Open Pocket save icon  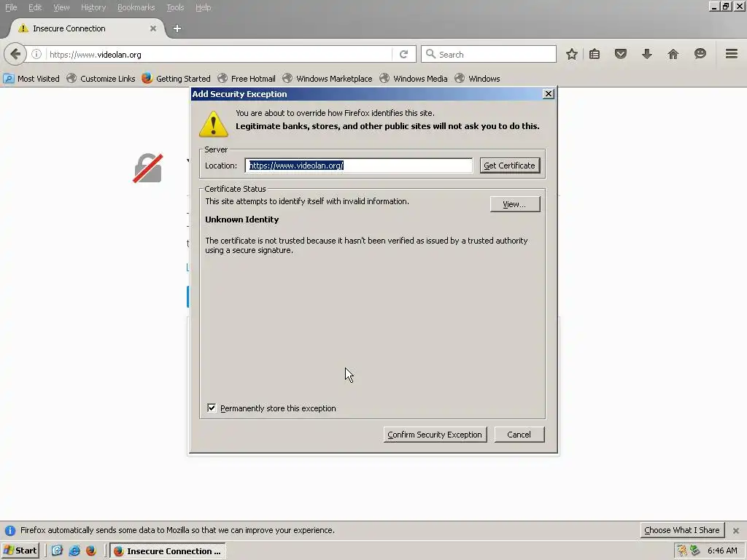click(x=620, y=54)
